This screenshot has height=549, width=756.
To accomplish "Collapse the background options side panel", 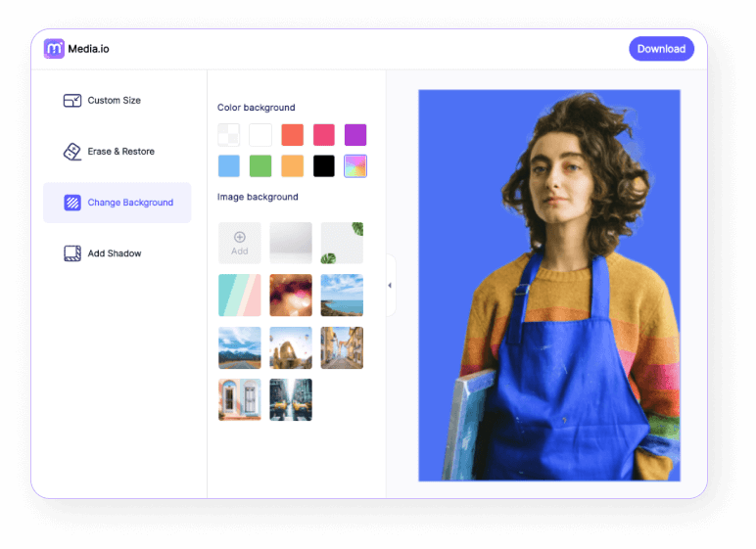I will 390,286.
